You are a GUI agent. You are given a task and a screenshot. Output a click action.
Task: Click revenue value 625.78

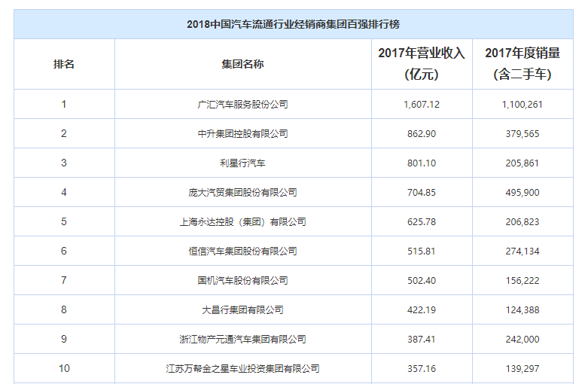(422, 221)
